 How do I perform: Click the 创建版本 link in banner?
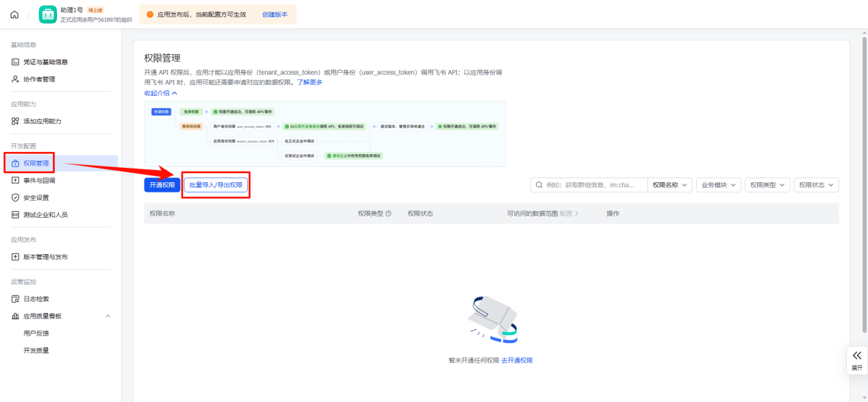(275, 14)
